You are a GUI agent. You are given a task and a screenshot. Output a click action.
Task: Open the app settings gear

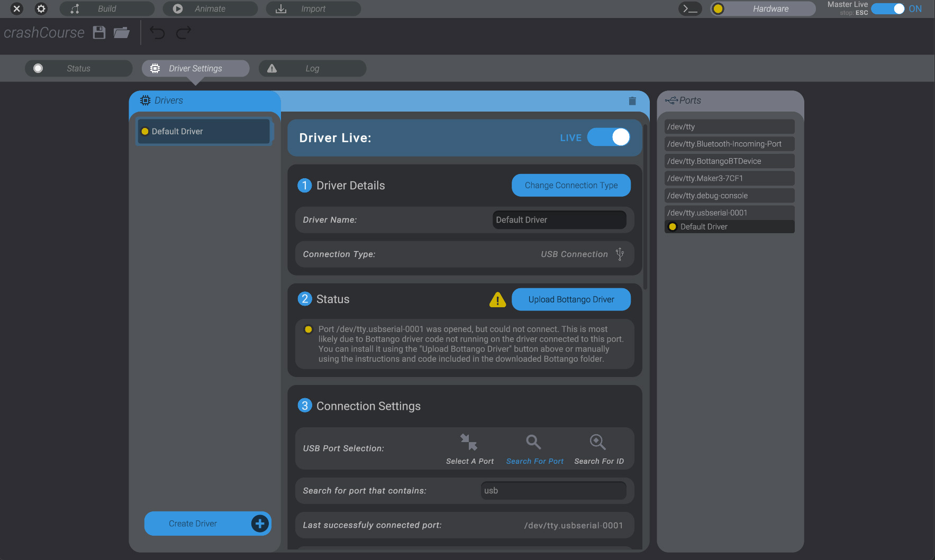pyautogui.click(x=41, y=8)
